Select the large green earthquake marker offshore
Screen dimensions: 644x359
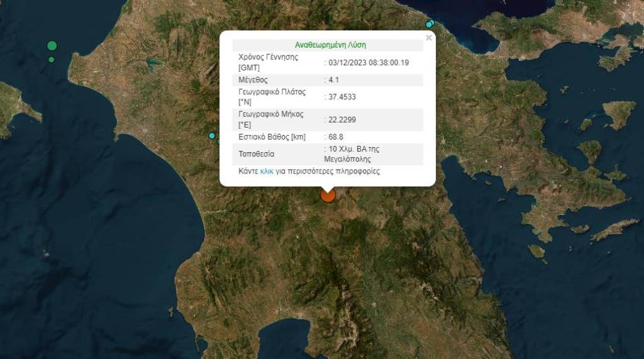pyautogui.click(x=52, y=45)
